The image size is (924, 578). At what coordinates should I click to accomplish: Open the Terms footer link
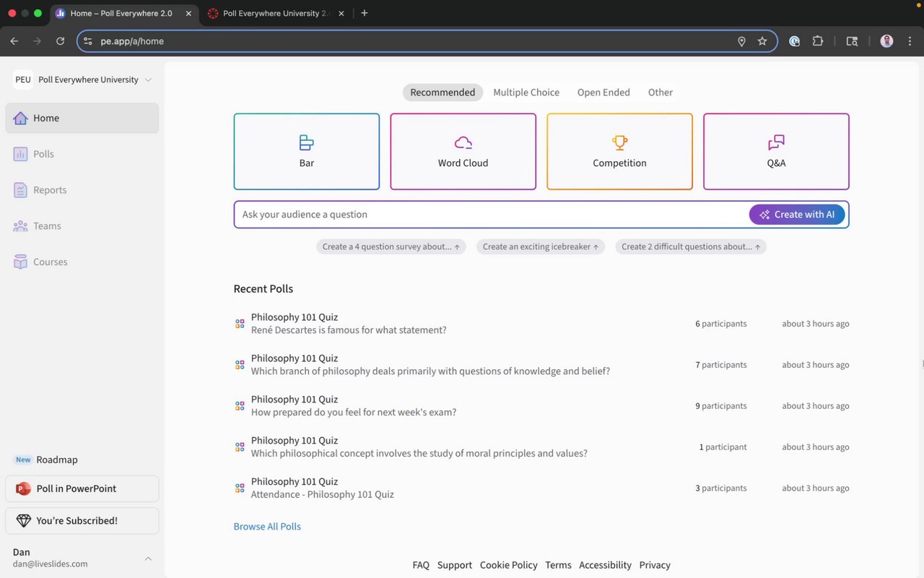(559, 565)
